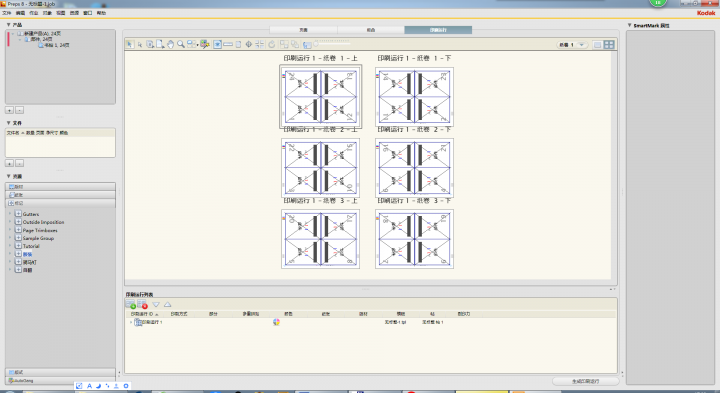Switch to single sheet view
The image size is (720, 393).
[x=597, y=45]
